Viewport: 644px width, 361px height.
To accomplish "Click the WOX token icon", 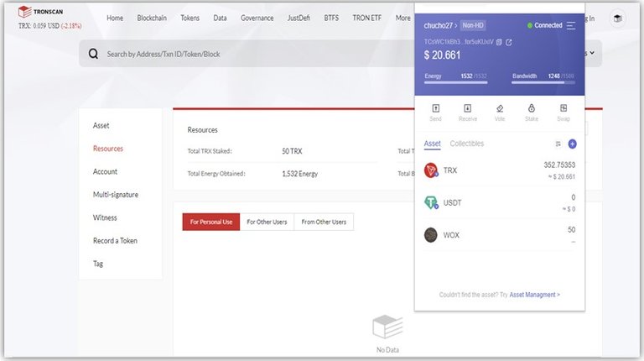I will tap(430, 235).
